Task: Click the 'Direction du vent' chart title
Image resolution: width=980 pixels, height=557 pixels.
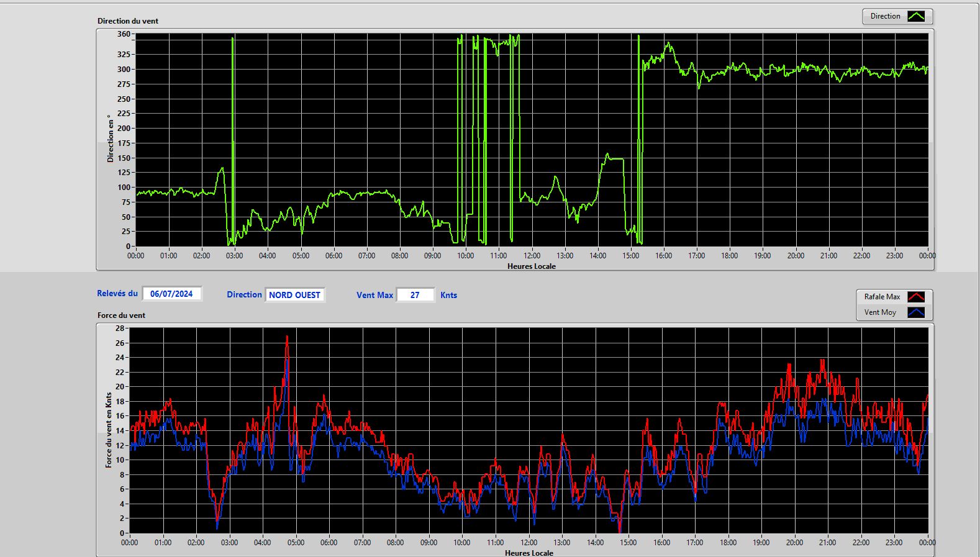Action: pyautogui.click(x=128, y=21)
